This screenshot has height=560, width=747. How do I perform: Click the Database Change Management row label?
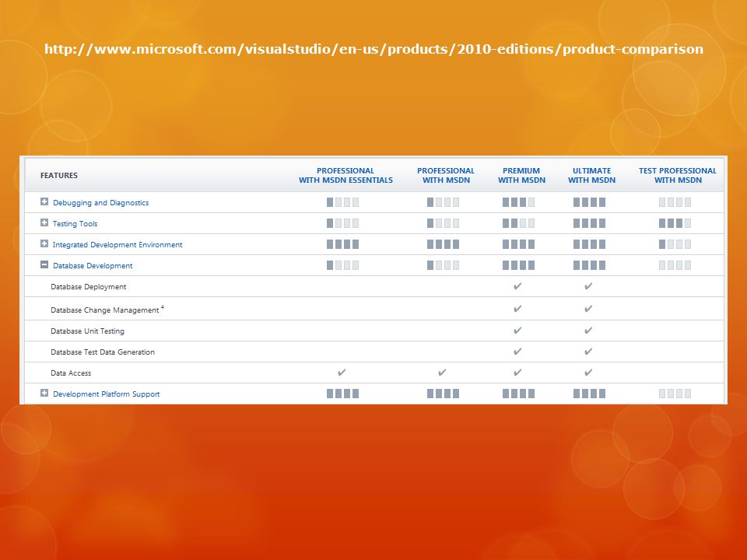point(105,310)
